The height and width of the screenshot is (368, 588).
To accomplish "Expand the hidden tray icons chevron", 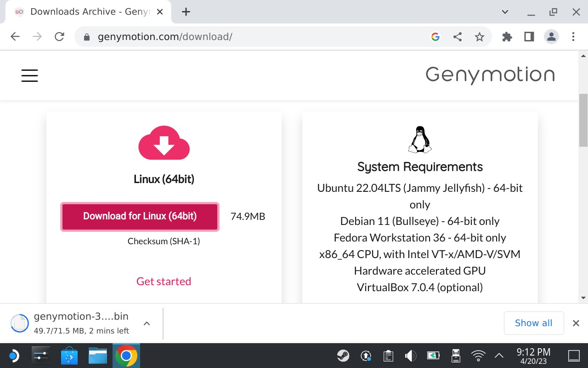I will tap(499, 356).
